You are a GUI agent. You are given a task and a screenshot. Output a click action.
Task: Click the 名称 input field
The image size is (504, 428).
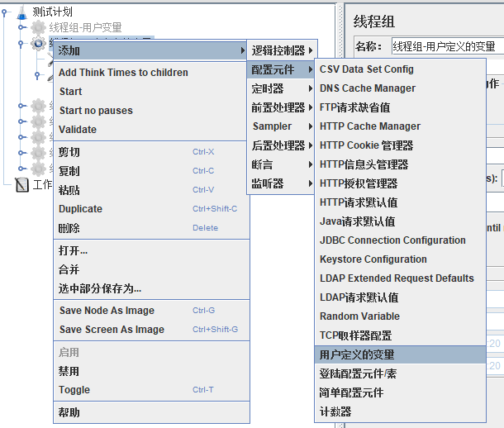[448, 46]
